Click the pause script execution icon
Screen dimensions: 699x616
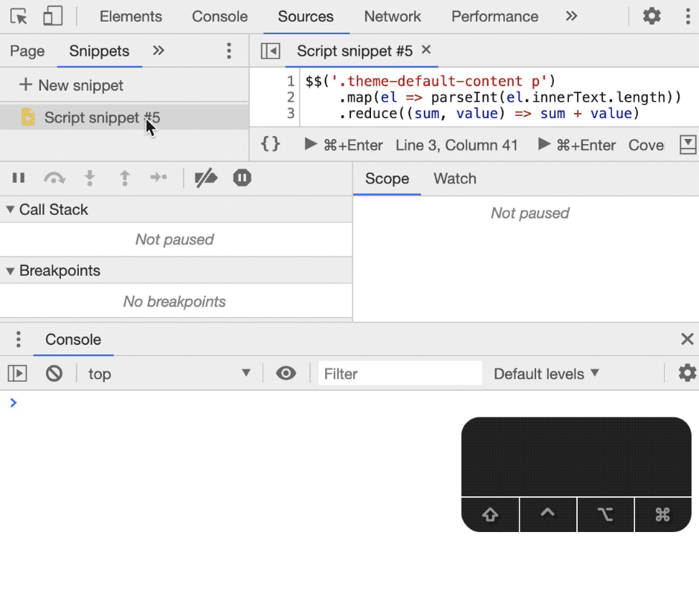[x=19, y=178]
